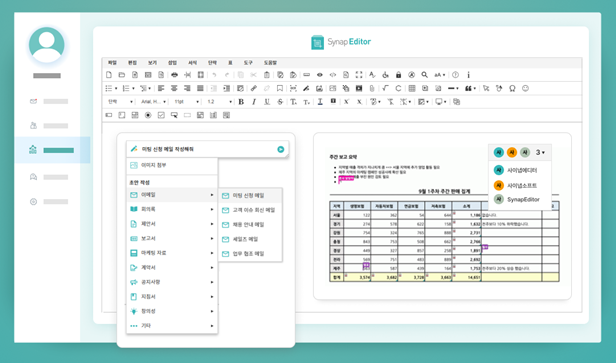The height and width of the screenshot is (363, 616).
Task: Expand the email category with envelope icon
Action: [x=172, y=195]
